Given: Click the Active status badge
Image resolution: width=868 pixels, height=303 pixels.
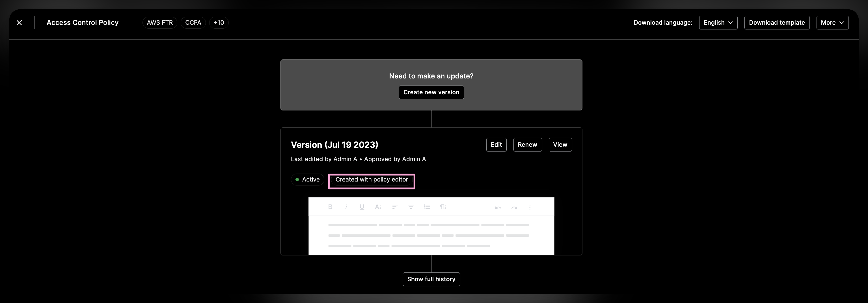Looking at the screenshot, I should pos(307,180).
